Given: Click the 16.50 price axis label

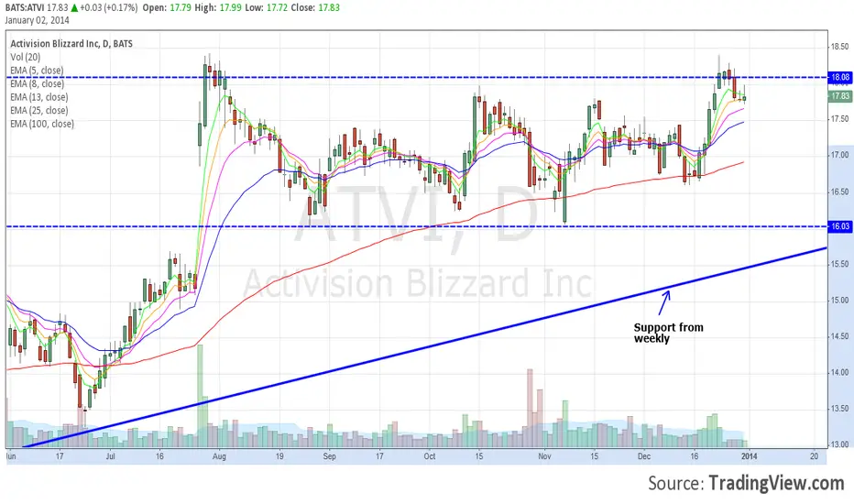Looking at the screenshot, I should (839, 192).
